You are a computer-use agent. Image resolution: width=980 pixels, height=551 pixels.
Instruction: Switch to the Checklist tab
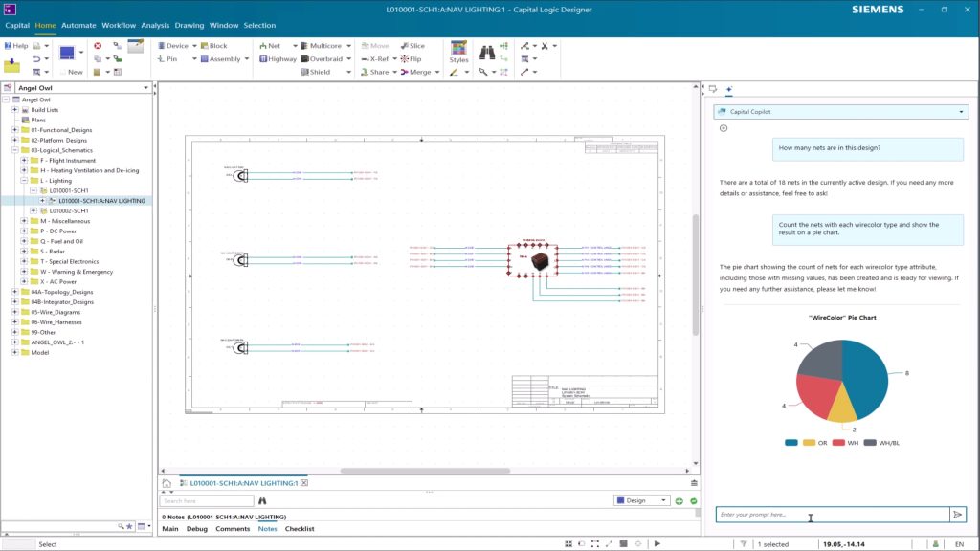click(300, 529)
